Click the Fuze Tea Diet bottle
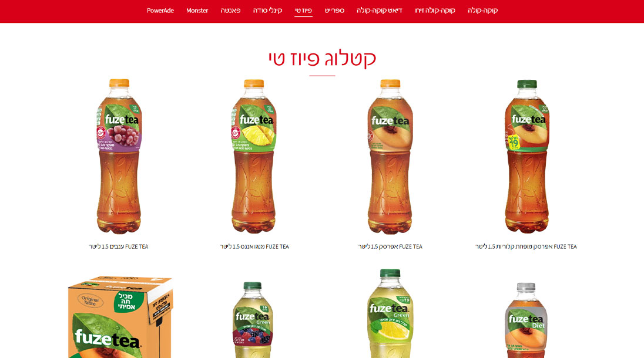The image size is (644, 358). (526, 320)
